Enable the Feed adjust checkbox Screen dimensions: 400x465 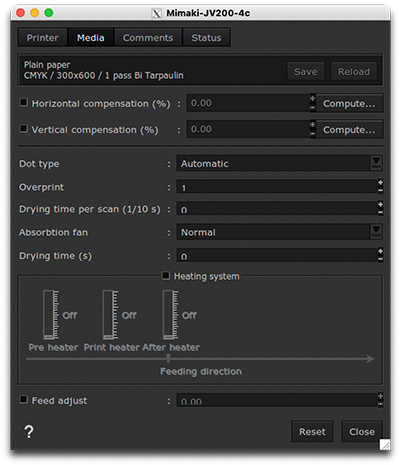pos(23,399)
